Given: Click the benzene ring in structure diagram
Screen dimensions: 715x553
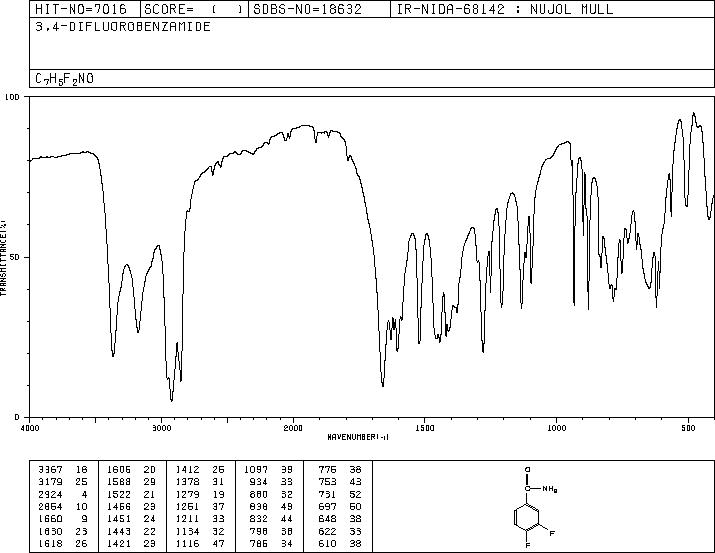Looking at the screenshot, I should click(x=528, y=517).
